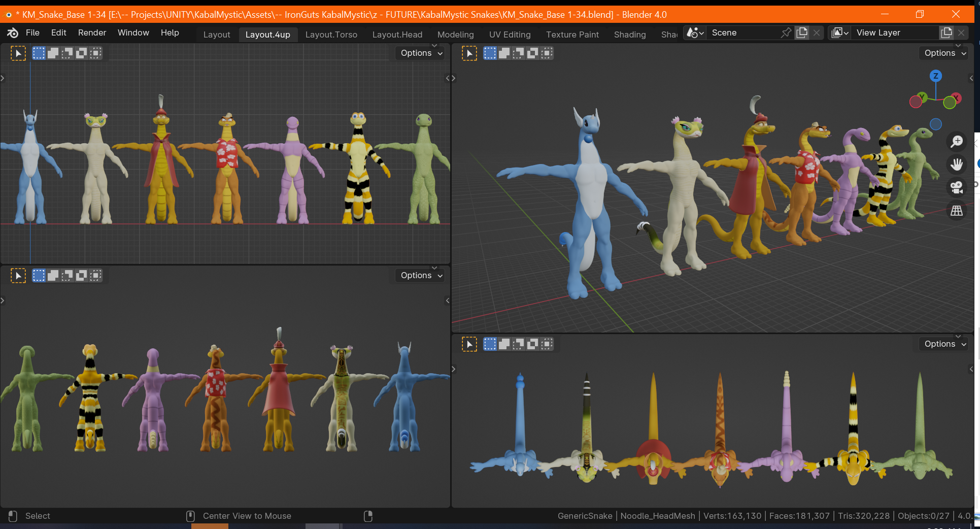Enable Intersect selection mode in top-view viewport
Viewport: 980px width, 529px height.
point(547,344)
